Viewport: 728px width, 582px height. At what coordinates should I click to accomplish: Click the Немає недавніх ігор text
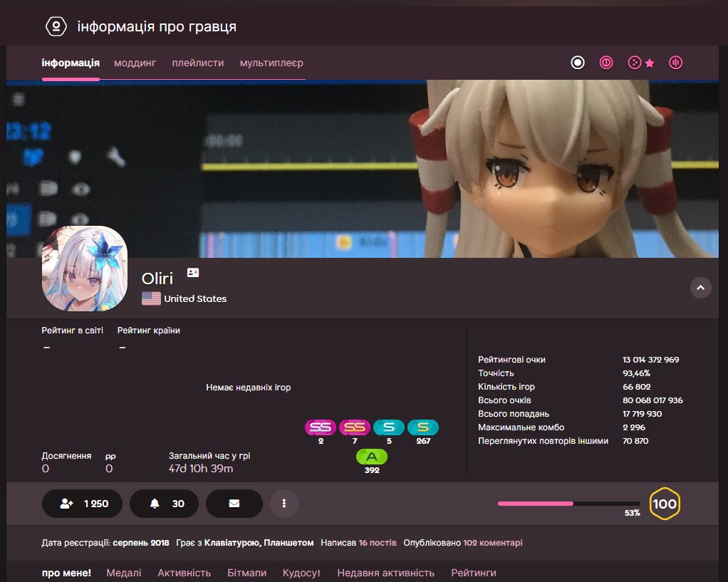pyautogui.click(x=249, y=388)
